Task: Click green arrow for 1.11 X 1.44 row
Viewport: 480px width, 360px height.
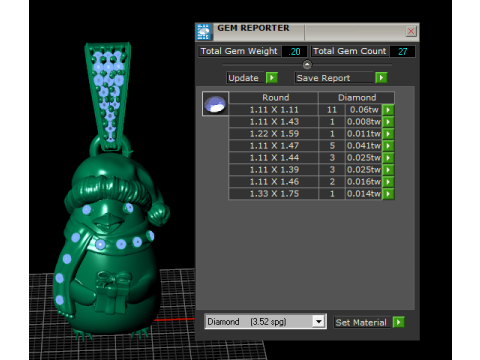Action: [x=388, y=158]
